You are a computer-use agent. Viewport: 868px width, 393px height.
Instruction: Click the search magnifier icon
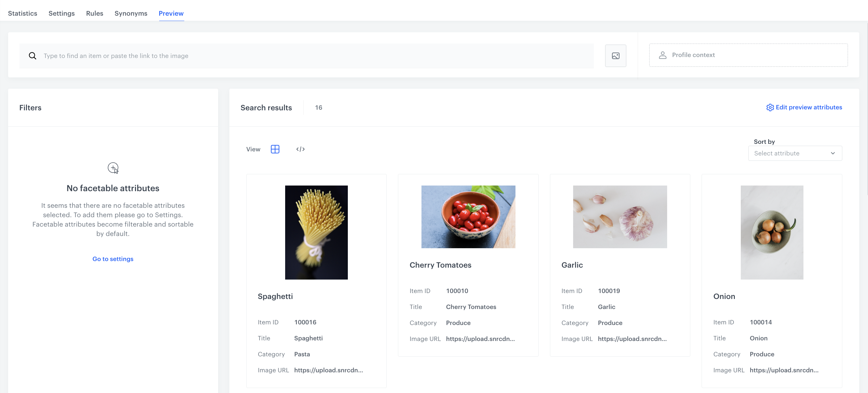32,55
